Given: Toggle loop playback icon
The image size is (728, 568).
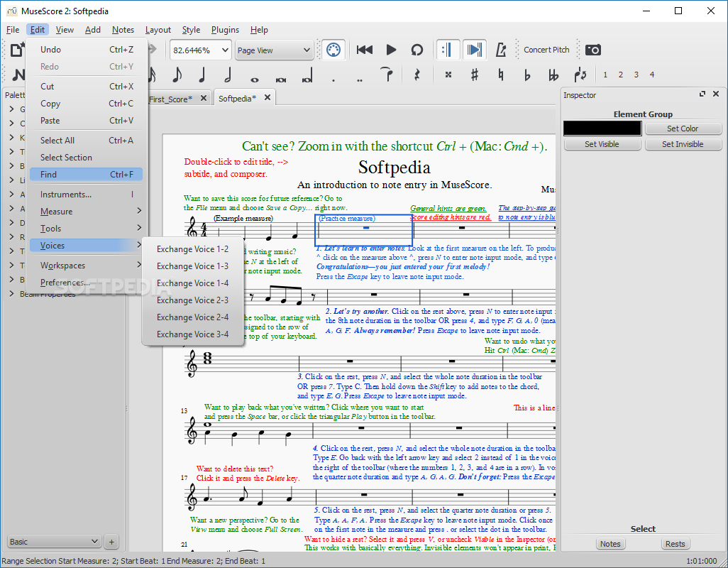Looking at the screenshot, I should 417,50.
